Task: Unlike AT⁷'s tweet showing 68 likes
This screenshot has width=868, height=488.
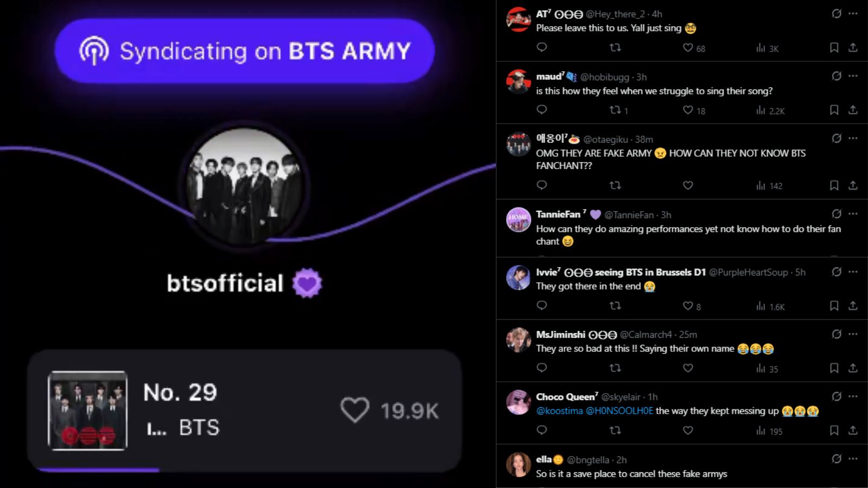Action: (688, 48)
